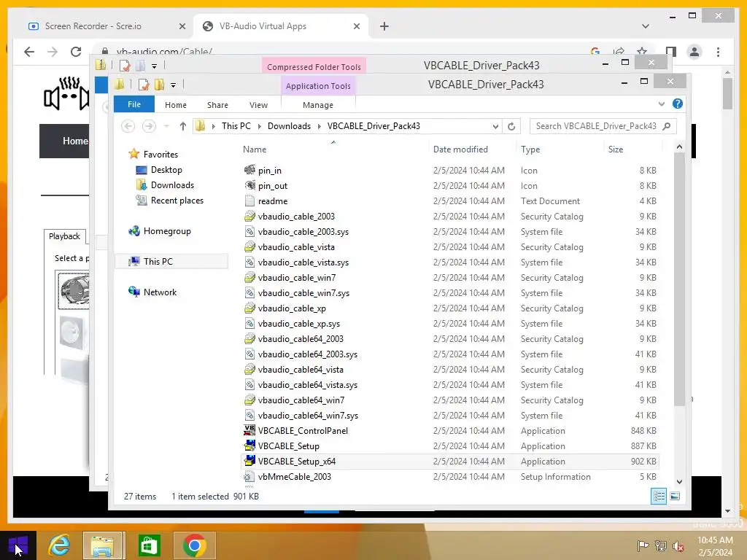Viewport: 747px width, 560px height.
Task: Open the Home ribbon tab
Action: pyautogui.click(x=176, y=105)
